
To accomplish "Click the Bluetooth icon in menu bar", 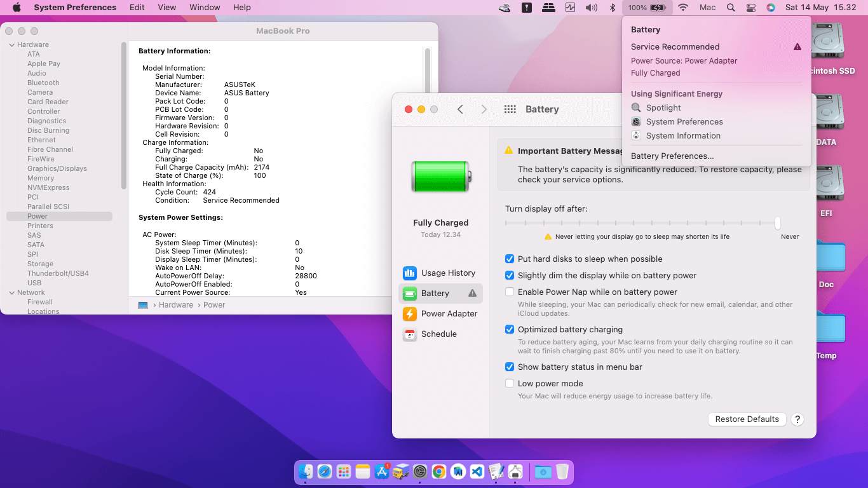I will tap(613, 8).
